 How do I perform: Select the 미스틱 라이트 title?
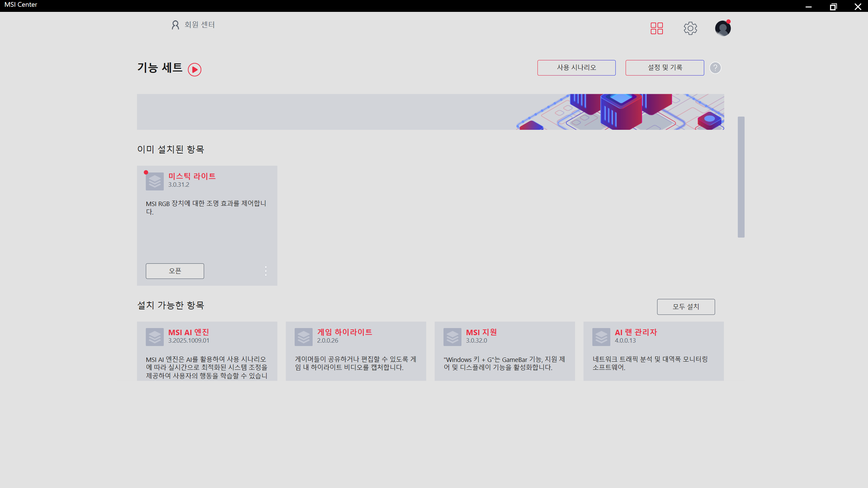(x=192, y=176)
